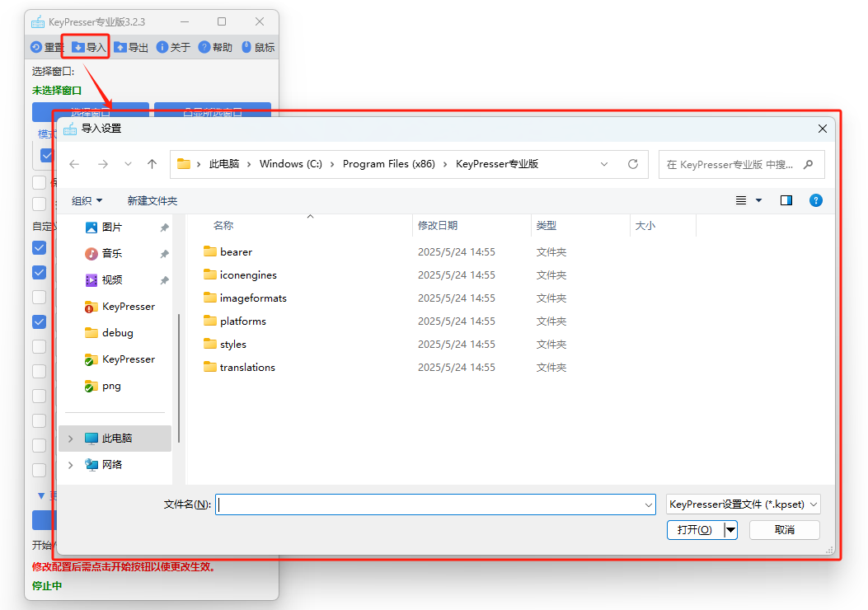
Task: Select the translations folder
Action: tap(238, 368)
